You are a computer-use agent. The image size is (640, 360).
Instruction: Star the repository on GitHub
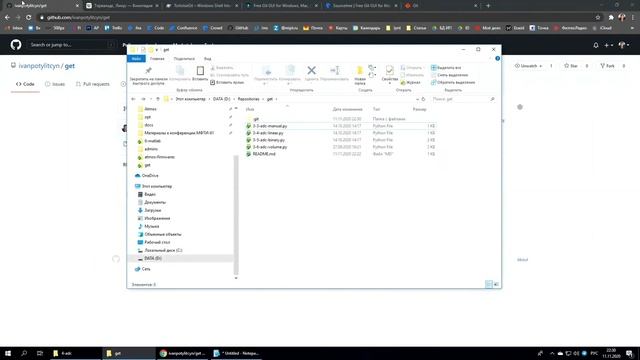(571, 66)
